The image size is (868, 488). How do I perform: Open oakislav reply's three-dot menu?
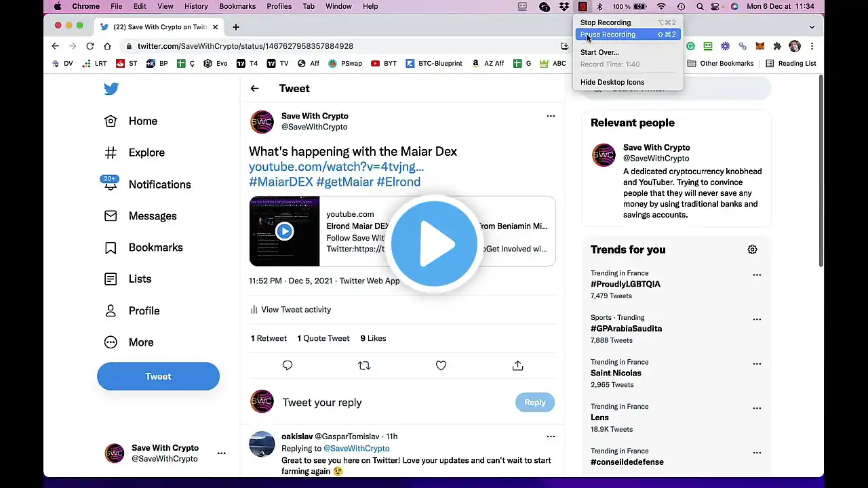click(x=551, y=436)
